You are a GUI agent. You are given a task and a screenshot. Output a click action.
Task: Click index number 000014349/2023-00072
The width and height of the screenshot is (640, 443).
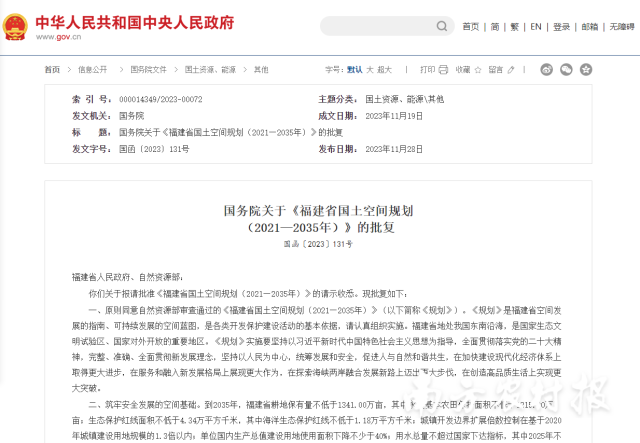coord(161,99)
